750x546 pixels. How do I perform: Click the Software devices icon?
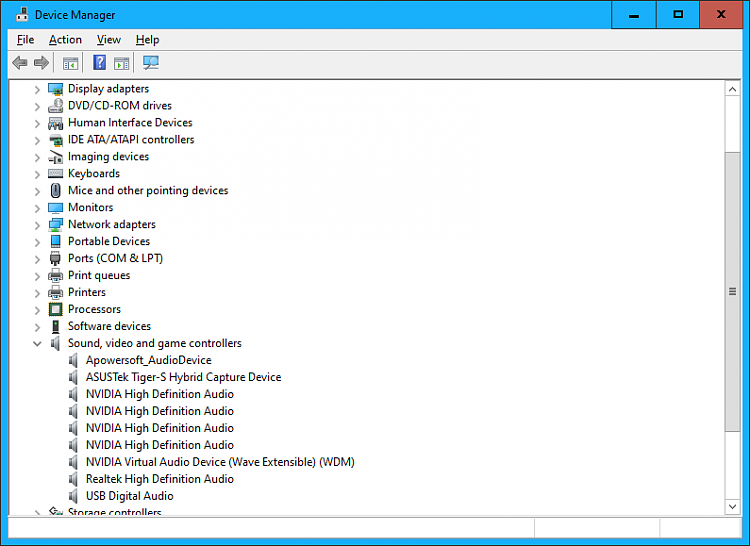click(x=55, y=327)
